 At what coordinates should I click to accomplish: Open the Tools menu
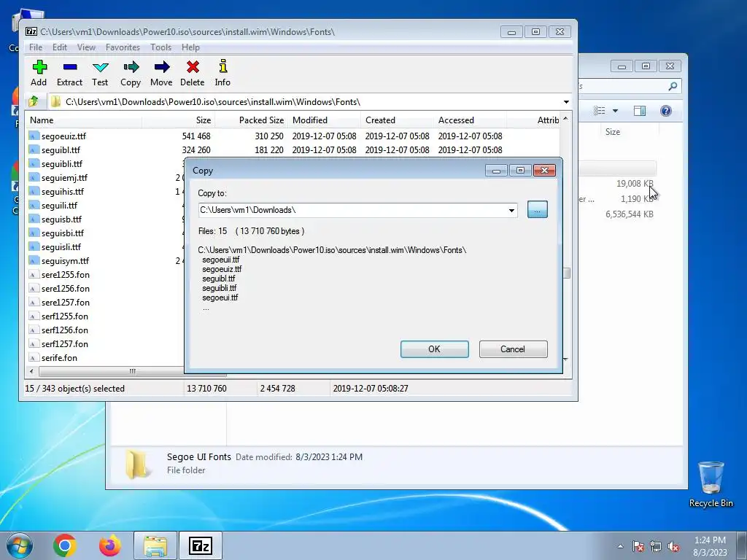coord(160,47)
